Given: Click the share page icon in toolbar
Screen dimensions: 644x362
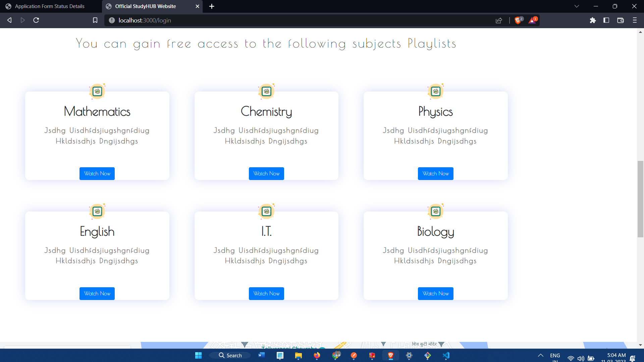Looking at the screenshot, I should pos(499,20).
